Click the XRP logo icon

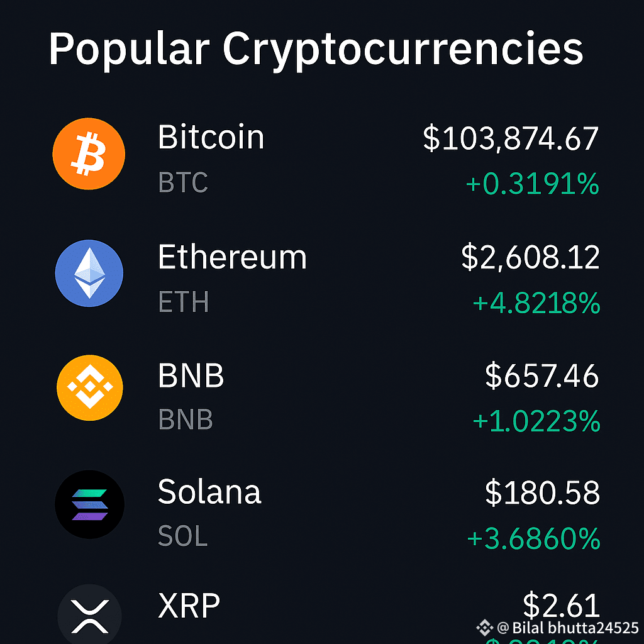[x=89, y=613]
